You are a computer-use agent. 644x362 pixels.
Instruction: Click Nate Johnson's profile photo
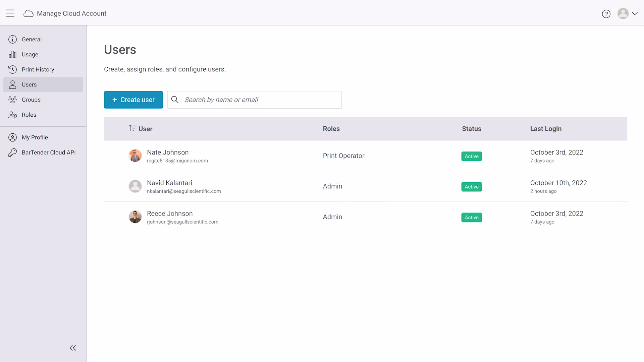coord(135,156)
